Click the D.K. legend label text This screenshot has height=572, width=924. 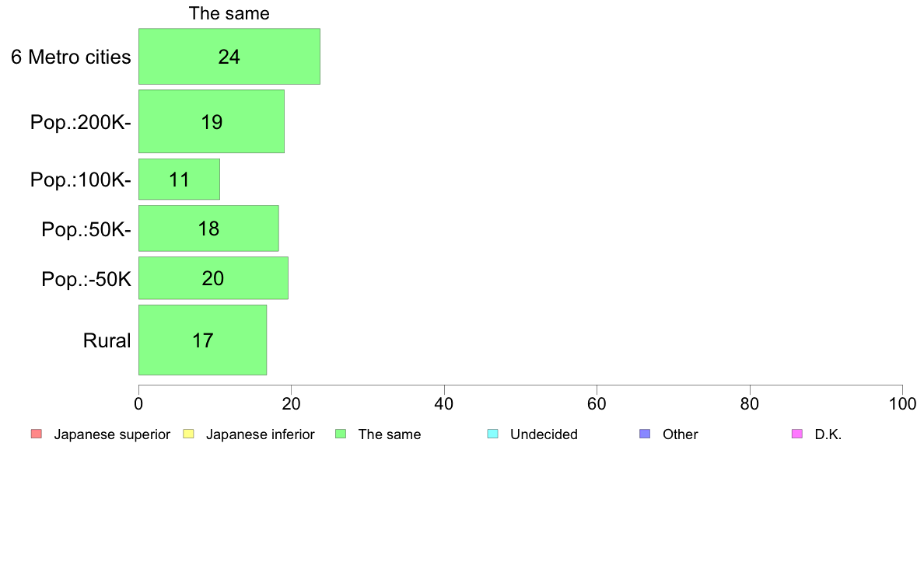(828, 434)
